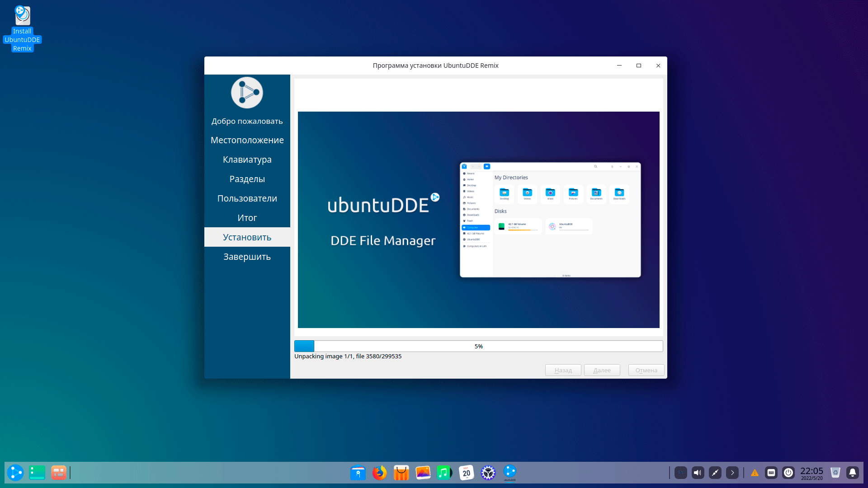Click the Отмена button
868x488 pixels.
[646, 370]
